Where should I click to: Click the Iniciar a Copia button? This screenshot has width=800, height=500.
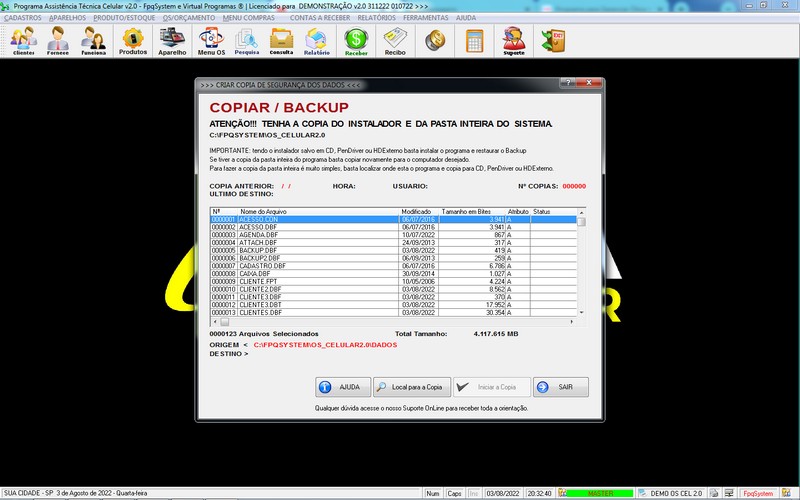coord(492,387)
